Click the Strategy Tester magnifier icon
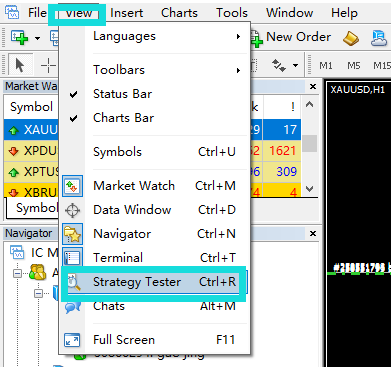The height and width of the screenshot is (367, 391). [74, 282]
